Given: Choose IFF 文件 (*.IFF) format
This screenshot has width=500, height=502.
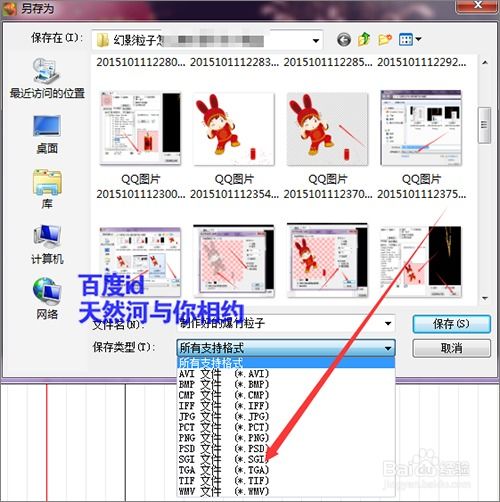Looking at the screenshot, I should coord(286,406).
